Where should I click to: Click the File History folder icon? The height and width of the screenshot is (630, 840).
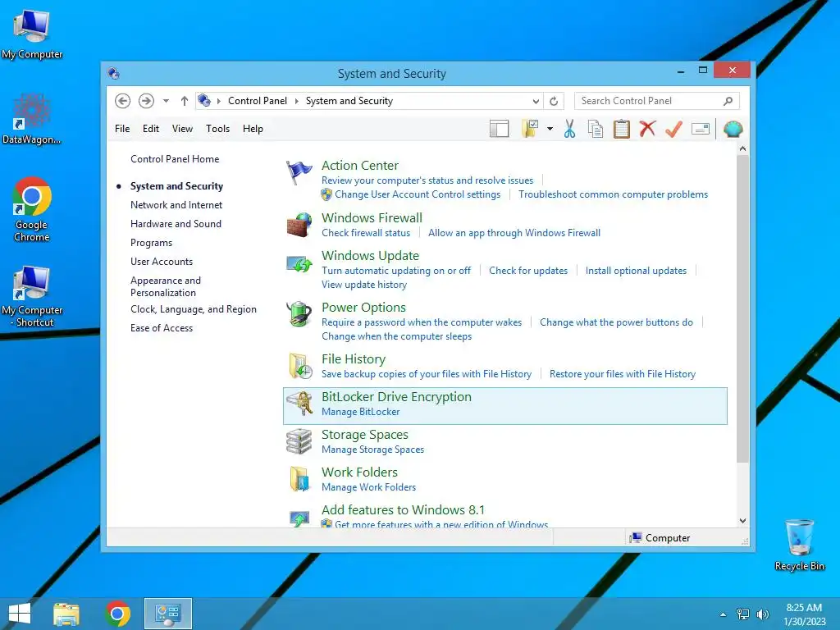coord(300,366)
